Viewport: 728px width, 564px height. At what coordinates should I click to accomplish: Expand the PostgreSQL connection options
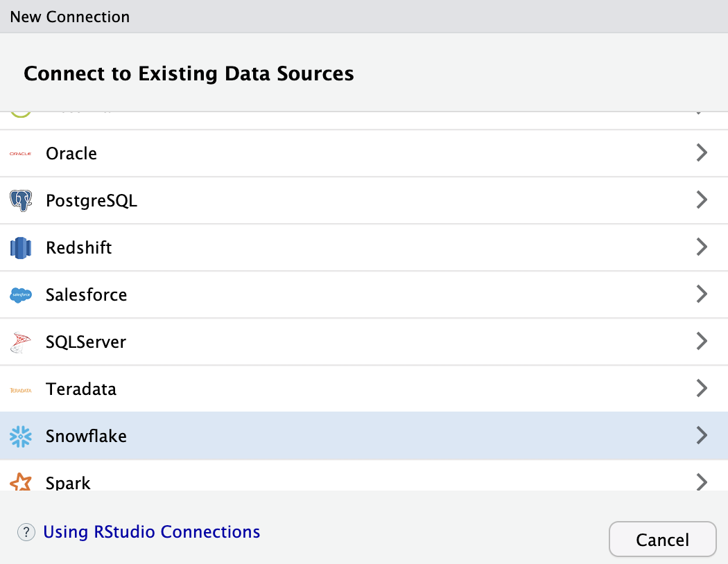(x=702, y=200)
